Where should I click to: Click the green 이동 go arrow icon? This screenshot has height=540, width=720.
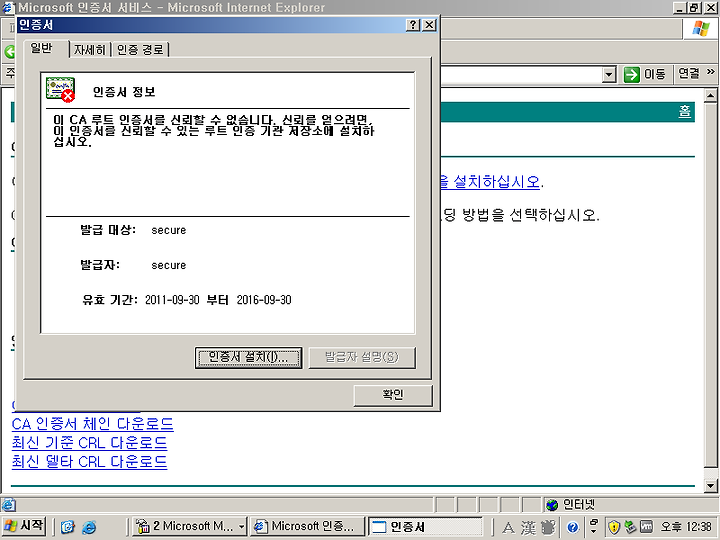[x=632, y=74]
